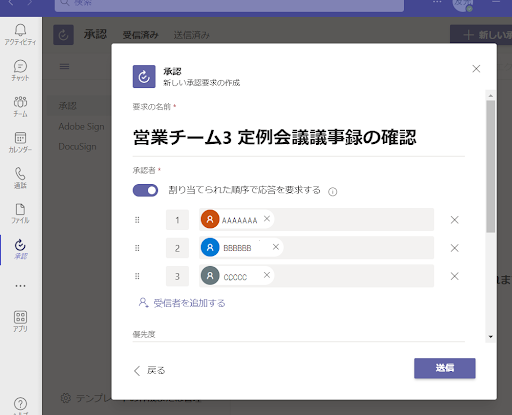Go back with the 戻る button

[149, 370]
